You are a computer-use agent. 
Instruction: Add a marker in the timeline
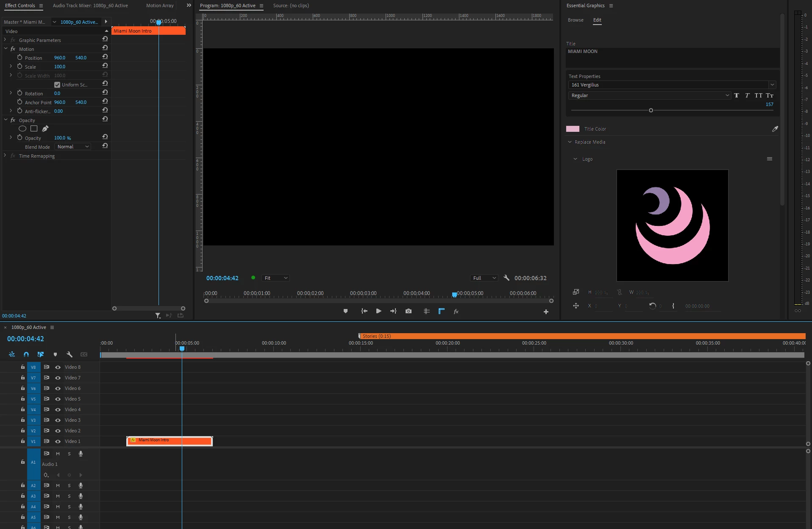55,354
